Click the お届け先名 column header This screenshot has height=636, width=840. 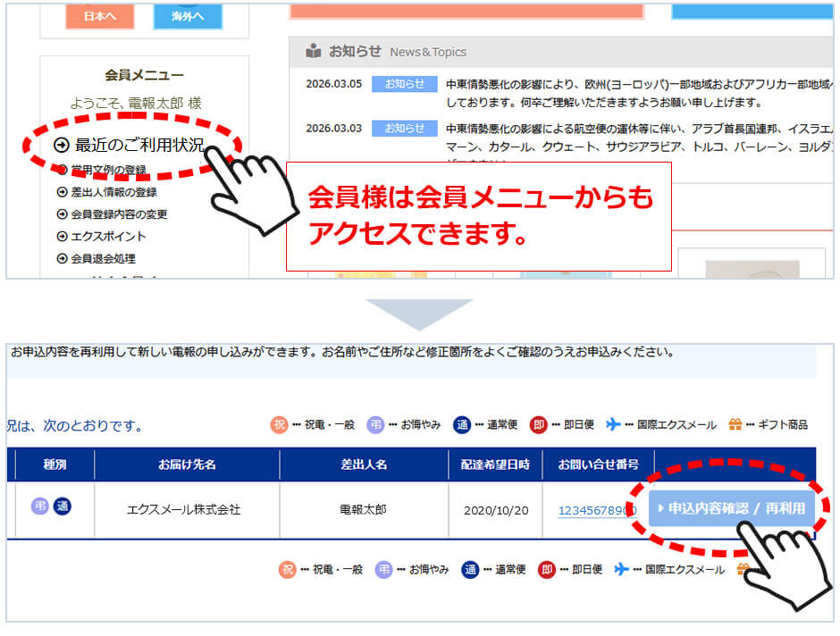[x=187, y=464]
